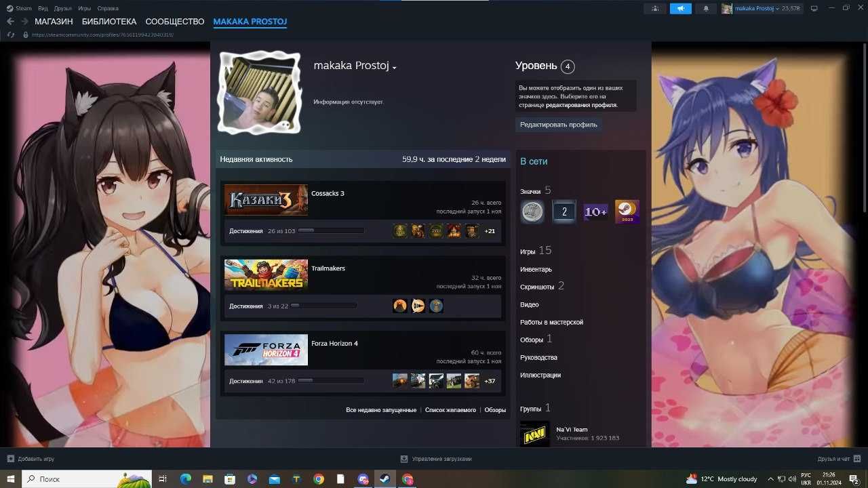Switch to the МАГАЗИН tab
The image size is (868, 488).
[x=54, y=22]
